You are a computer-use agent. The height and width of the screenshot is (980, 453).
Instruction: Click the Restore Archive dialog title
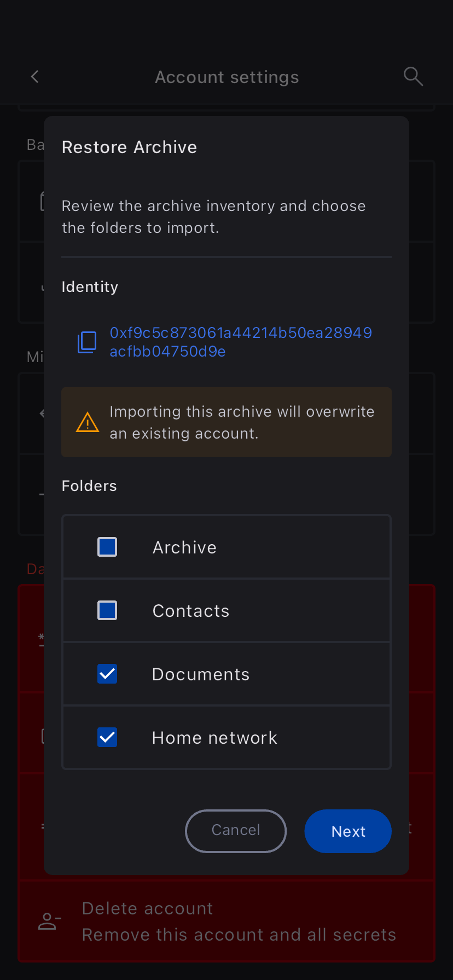tap(129, 147)
